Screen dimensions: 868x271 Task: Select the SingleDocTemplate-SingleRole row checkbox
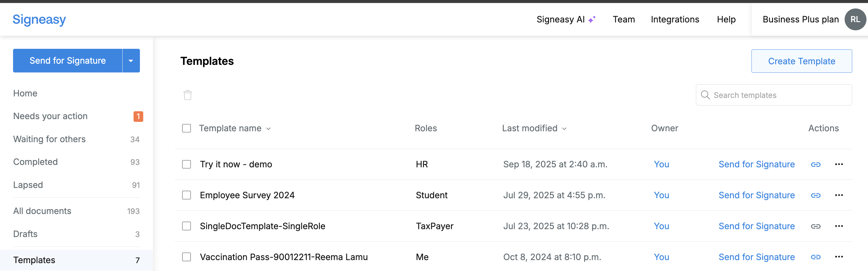pyautogui.click(x=186, y=226)
